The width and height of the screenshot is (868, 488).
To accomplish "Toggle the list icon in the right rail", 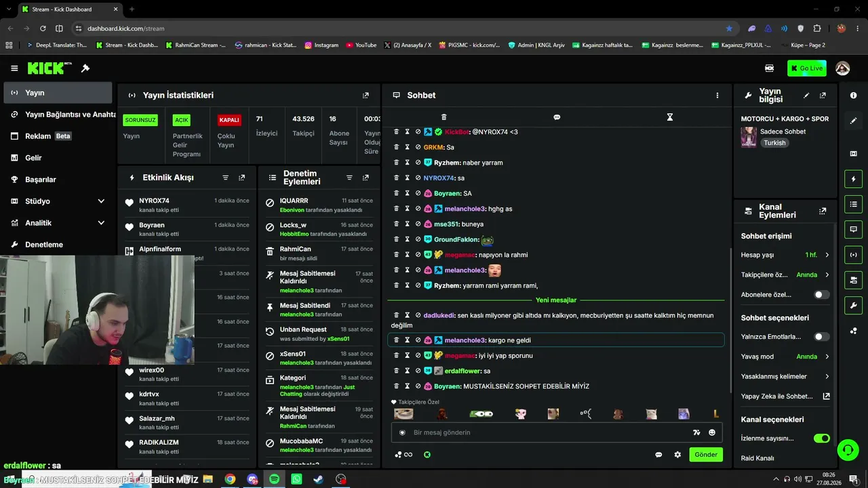I will [853, 204].
